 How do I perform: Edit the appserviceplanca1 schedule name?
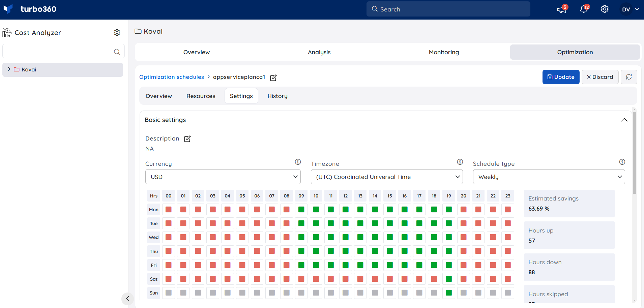coord(273,78)
